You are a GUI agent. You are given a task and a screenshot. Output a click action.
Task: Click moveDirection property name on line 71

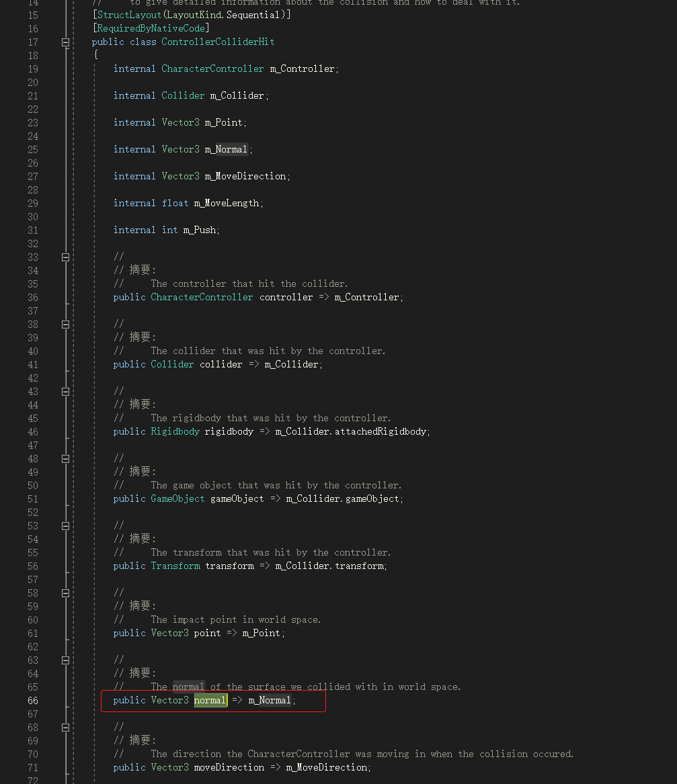(x=229, y=767)
